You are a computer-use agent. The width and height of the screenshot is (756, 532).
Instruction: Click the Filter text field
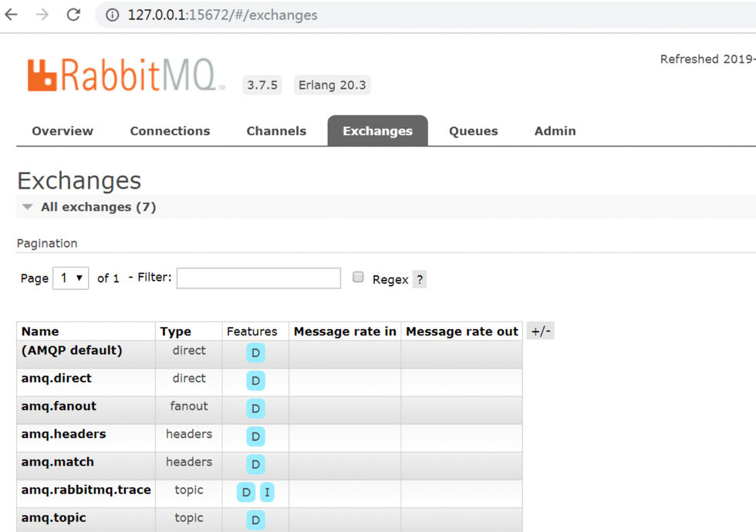[x=259, y=278]
